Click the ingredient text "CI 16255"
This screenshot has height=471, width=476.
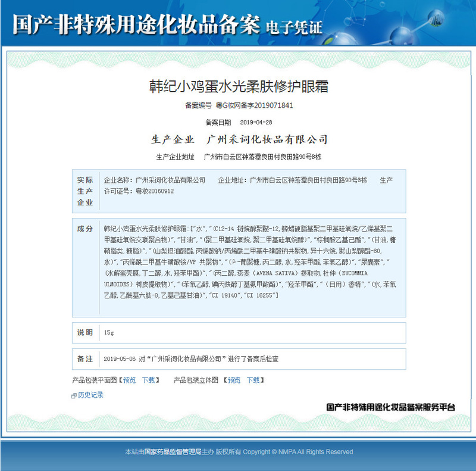point(259,295)
